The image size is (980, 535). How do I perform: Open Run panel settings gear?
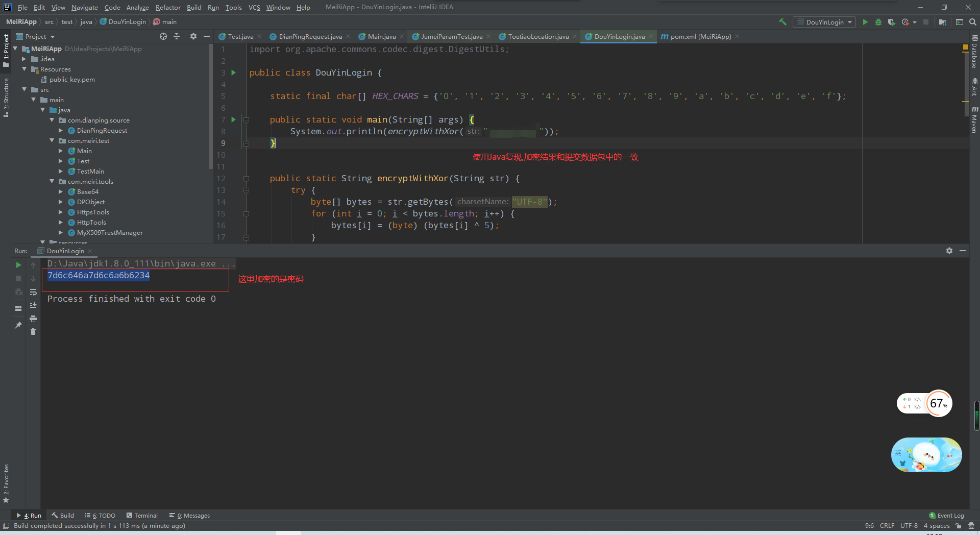(x=949, y=251)
